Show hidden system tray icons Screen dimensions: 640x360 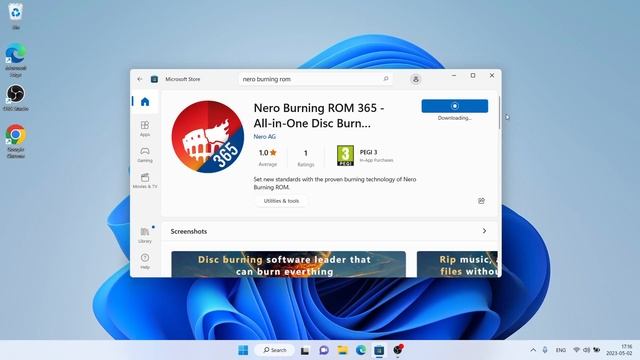pos(533,350)
